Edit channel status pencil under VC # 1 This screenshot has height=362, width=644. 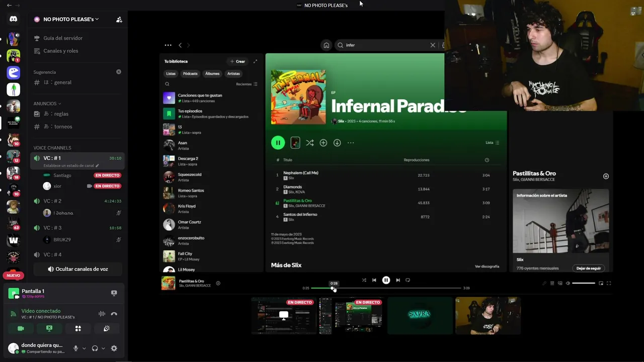(98, 165)
